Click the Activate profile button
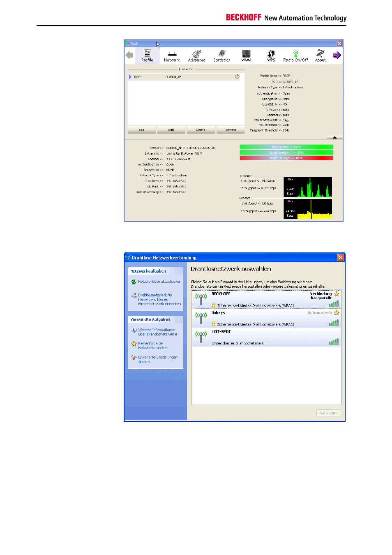This screenshot has height=555, width=392. [230, 130]
